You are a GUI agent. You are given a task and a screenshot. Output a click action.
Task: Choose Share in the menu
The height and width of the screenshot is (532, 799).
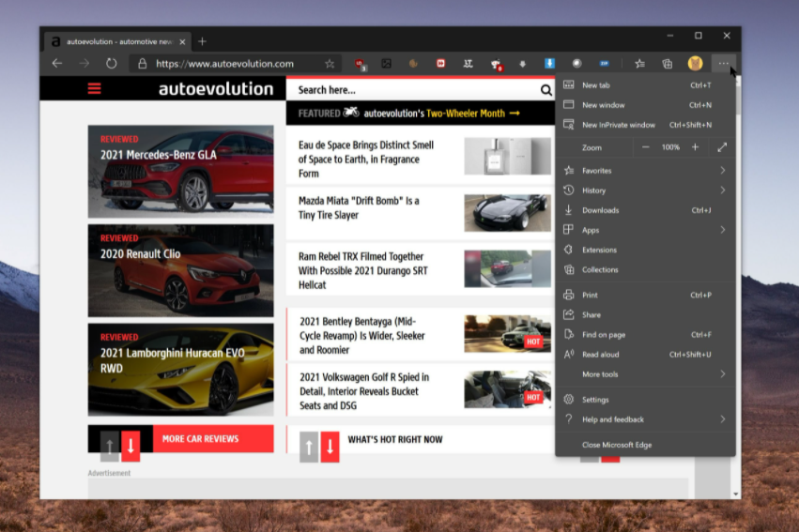click(645, 314)
